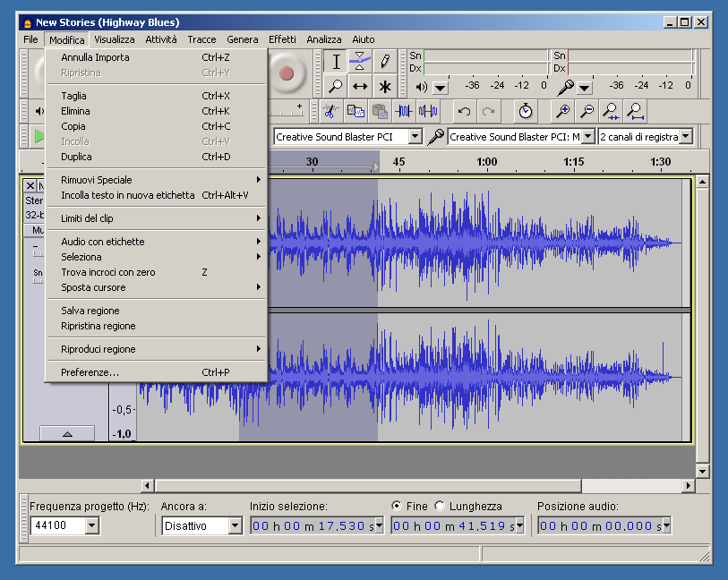
Task: Open the input meter dropdown arrow
Action: coord(585,87)
